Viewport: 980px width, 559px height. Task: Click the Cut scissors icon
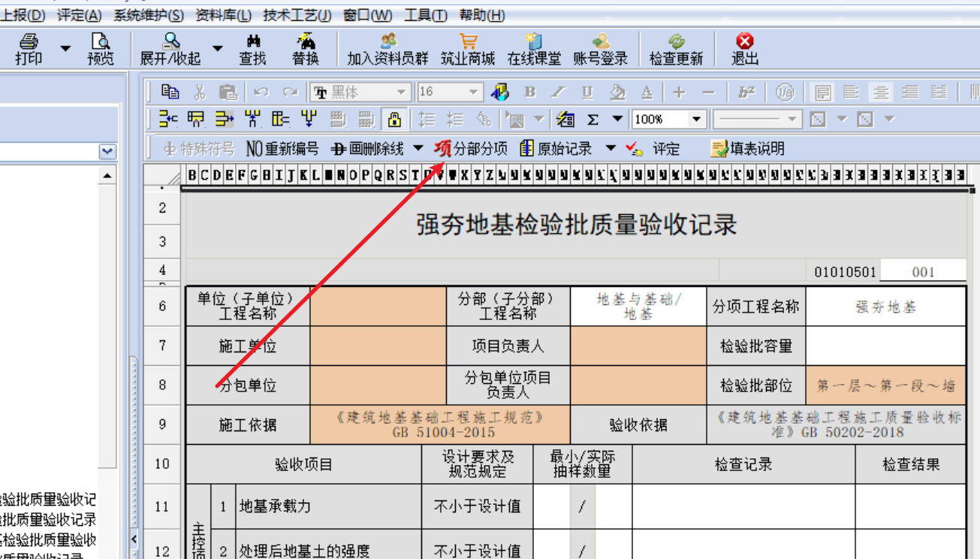coord(200,92)
